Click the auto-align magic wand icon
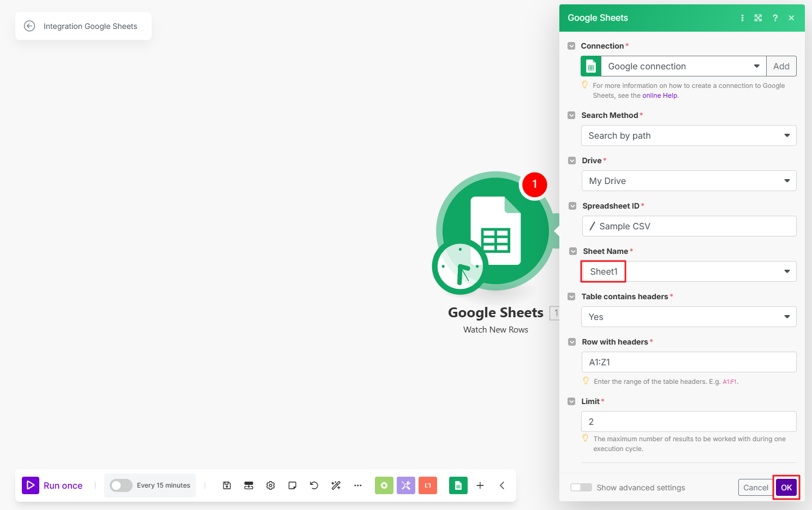The height and width of the screenshot is (510, 812). (x=336, y=485)
